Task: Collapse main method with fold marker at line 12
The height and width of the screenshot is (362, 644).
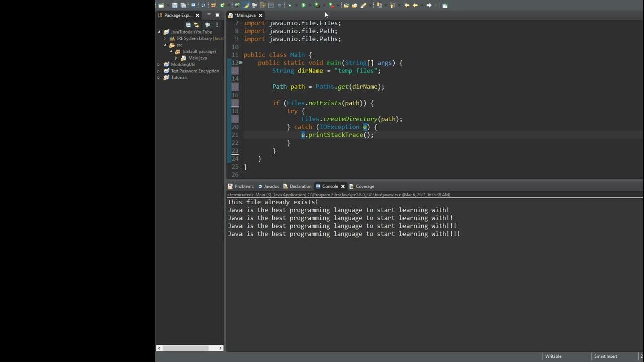Action: [x=240, y=63]
